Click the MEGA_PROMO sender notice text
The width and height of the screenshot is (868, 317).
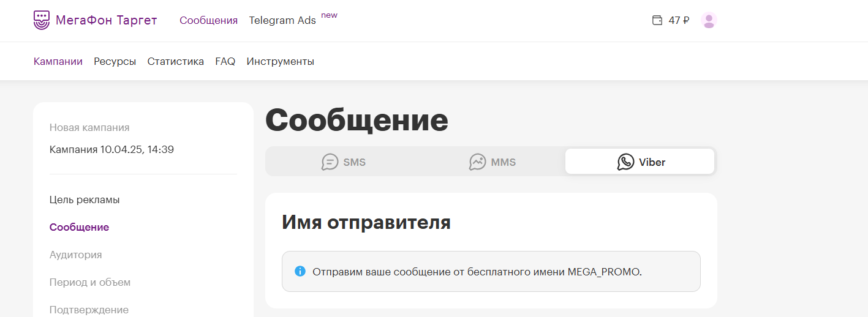click(477, 272)
